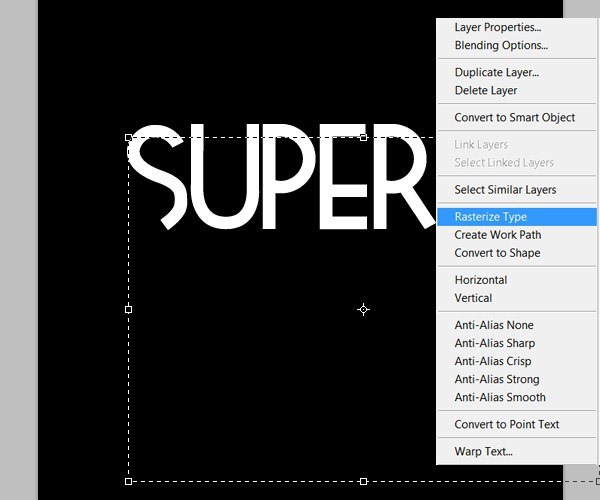Click the highlighted Rasterize Type option

click(490, 216)
